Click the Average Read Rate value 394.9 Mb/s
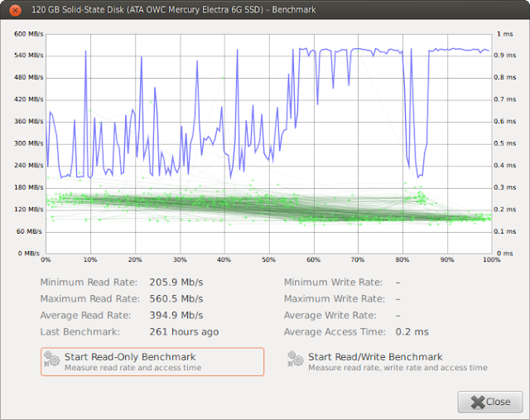The image size is (530, 420). (176, 316)
